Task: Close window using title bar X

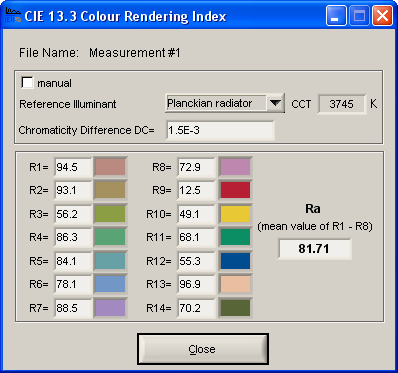Action: coord(382,16)
